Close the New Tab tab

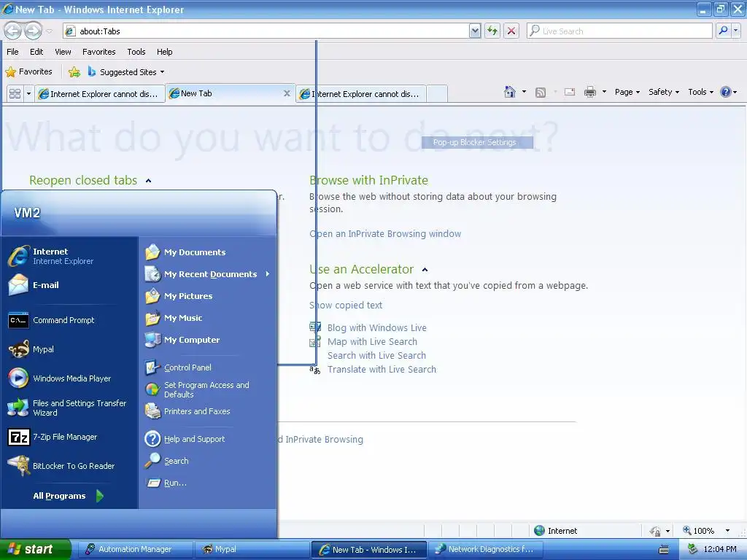(x=287, y=93)
